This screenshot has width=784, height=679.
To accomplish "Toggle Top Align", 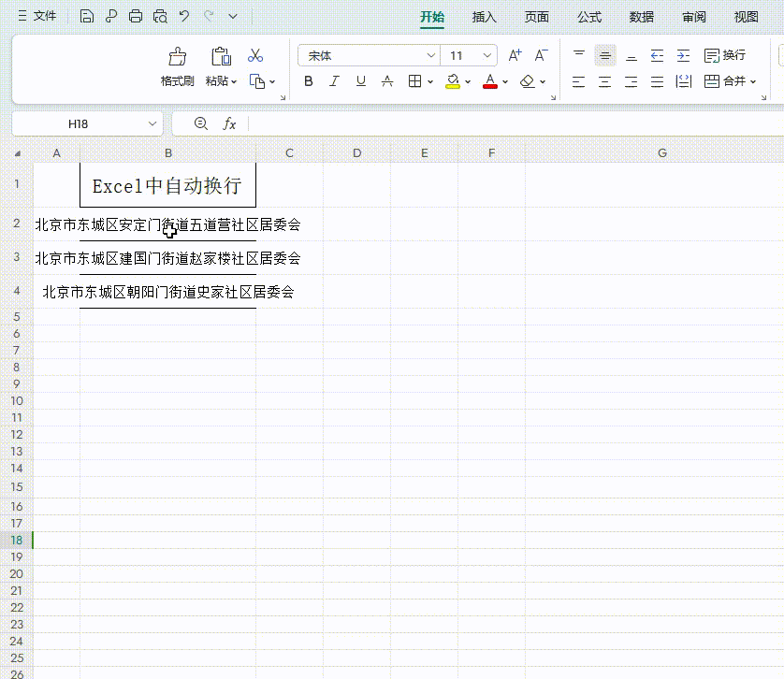I will click(x=579, y=55).
